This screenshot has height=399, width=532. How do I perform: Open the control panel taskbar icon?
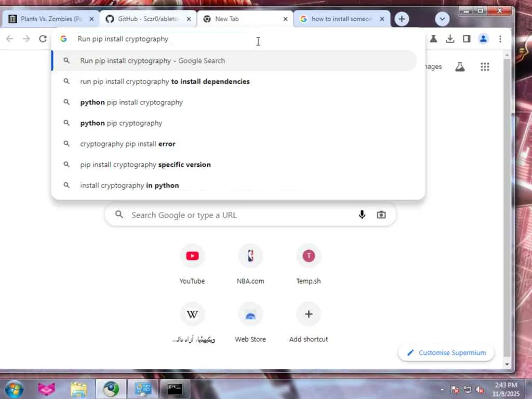click(x=142, y=389)
